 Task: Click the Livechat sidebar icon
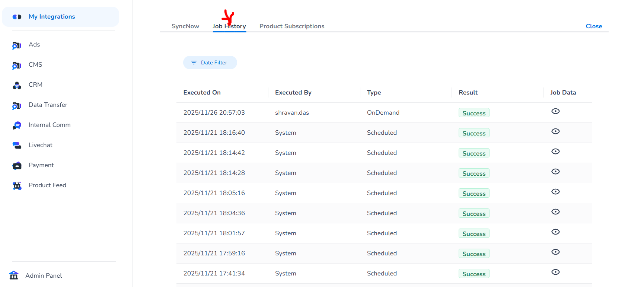(17, 146)
